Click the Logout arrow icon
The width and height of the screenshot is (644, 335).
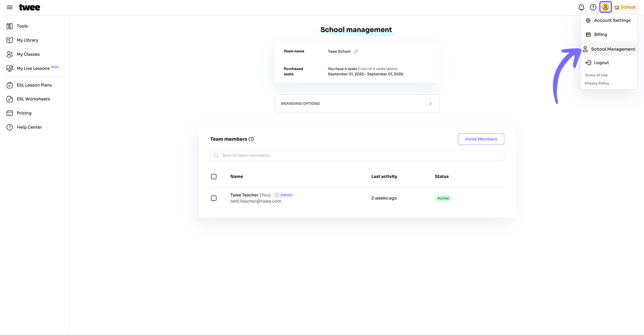[588, 63]
